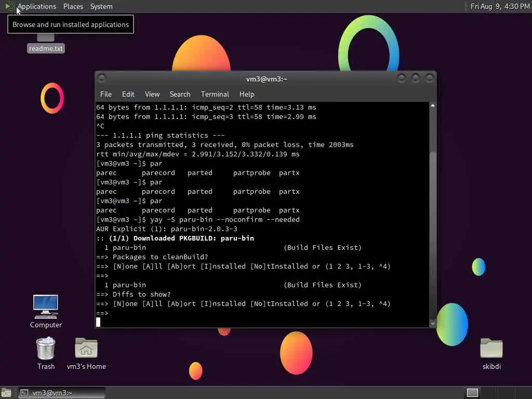Screen dimensions: 532x399
Task: Open the terminal Search menu
Action: coord(180,95)
